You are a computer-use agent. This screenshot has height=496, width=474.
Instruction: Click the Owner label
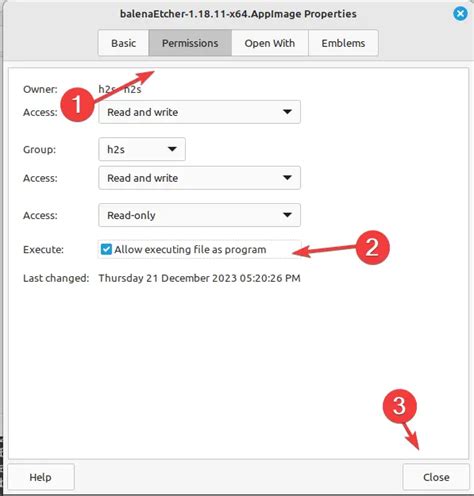(40, 89)
